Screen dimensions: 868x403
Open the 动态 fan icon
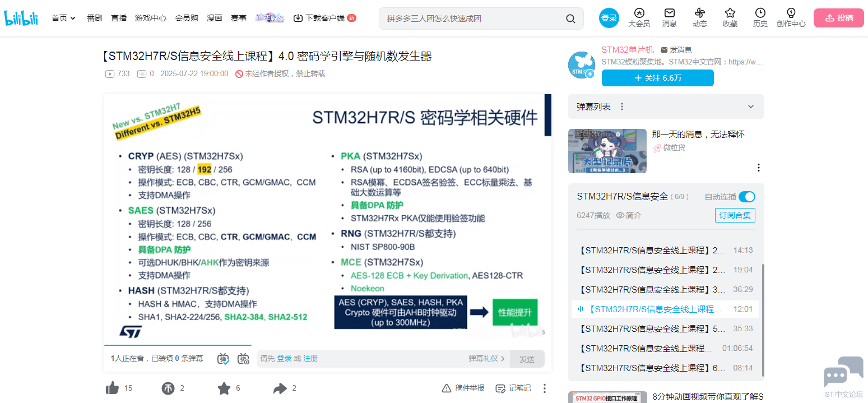point(699,13)
